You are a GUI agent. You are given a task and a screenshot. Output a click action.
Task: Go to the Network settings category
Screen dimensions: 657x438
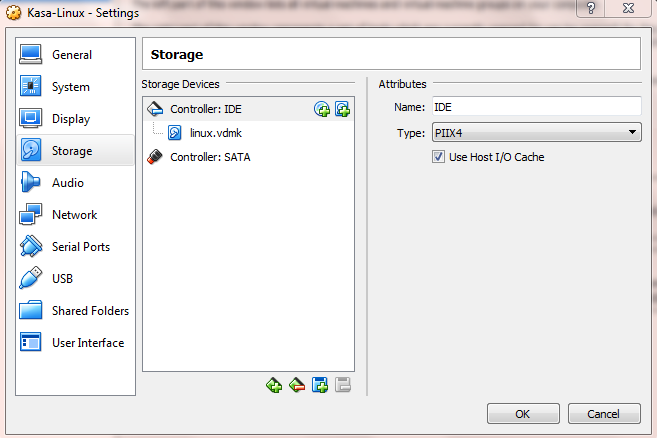[74, 215]
